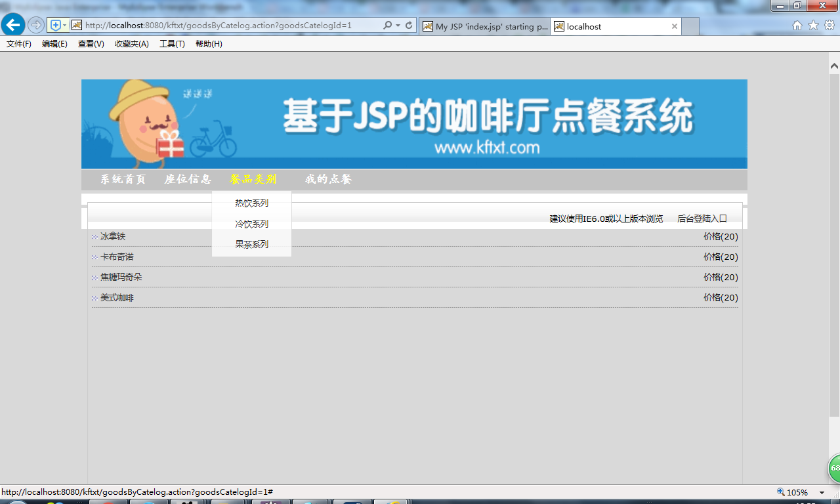Go back with the browser back arrow
This screenshot has height=504, width=840.
pos(12,25)
